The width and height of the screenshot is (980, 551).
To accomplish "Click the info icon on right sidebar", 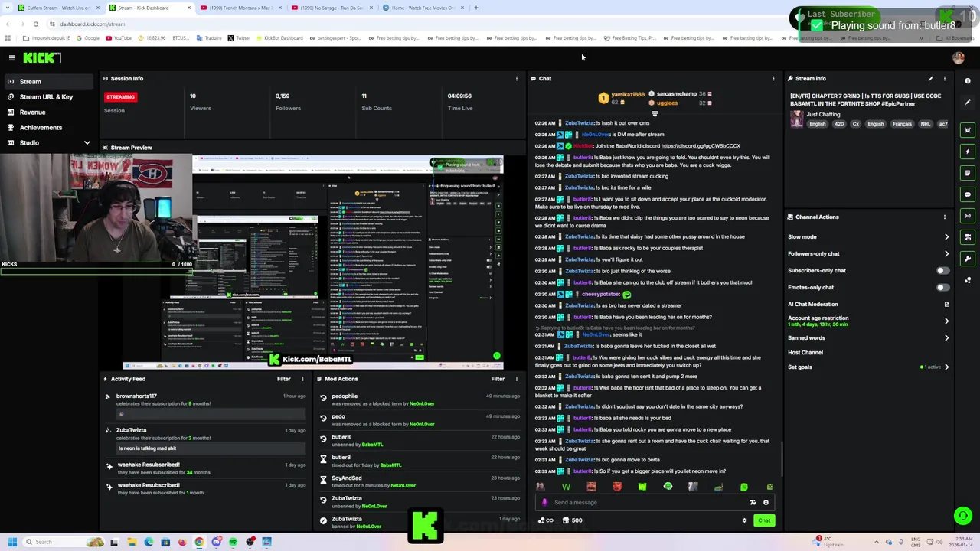I will point(968,80).
